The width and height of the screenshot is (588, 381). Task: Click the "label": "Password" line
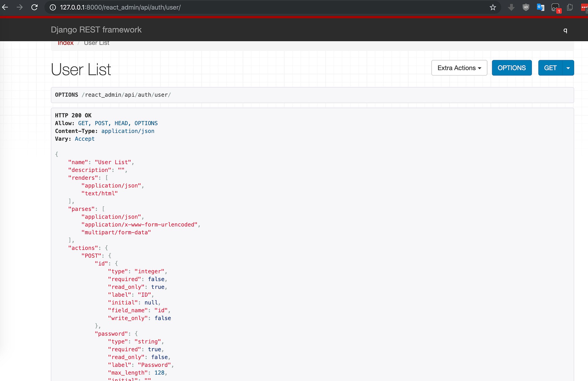pyautogui.click(x=141, y=365)
